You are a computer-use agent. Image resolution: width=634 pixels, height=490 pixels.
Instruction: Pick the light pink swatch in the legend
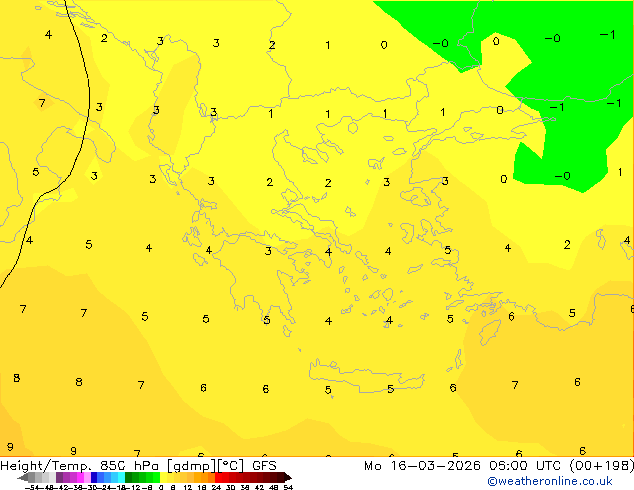(87, 477)
